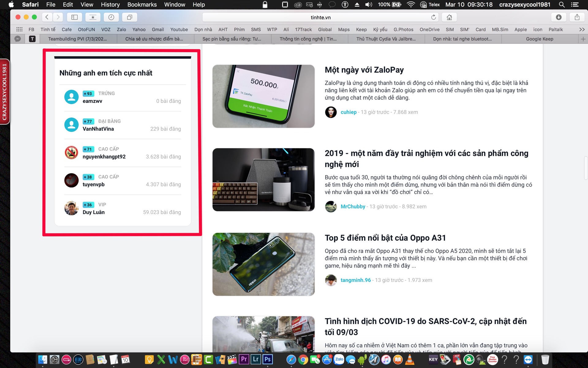Open Zalo app in dock
The width and height of the screenshot is (588, 368).
pos(339,359)
